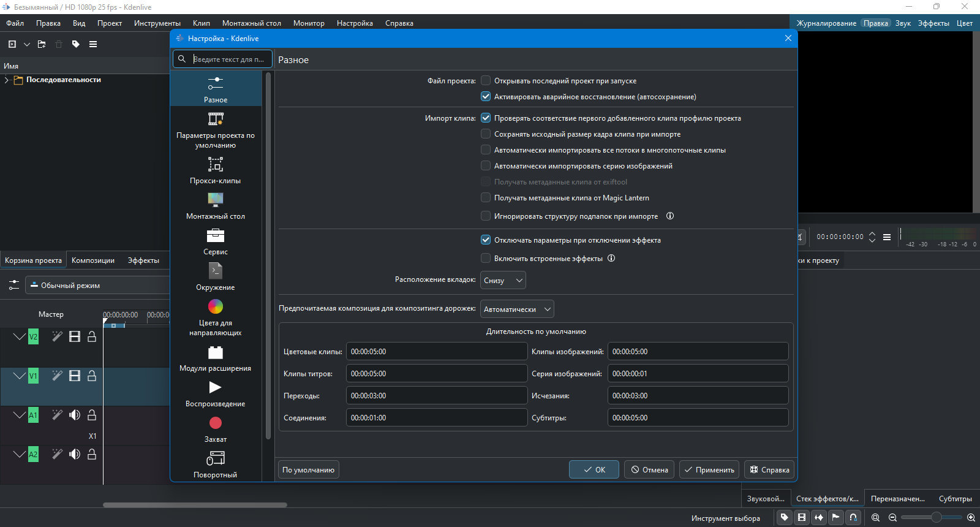Lock audio track A2 with padlock icon
This screenshot has width=980, height=527.
pyautogui.click(x=92, y=454)
